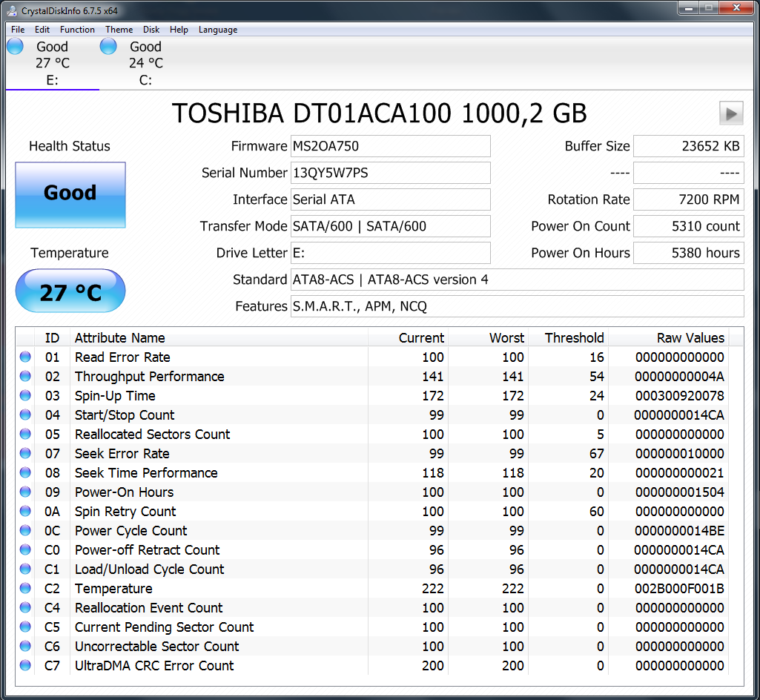Select the E: drive status orb
760x700 pixels.
tap(15, 47)
